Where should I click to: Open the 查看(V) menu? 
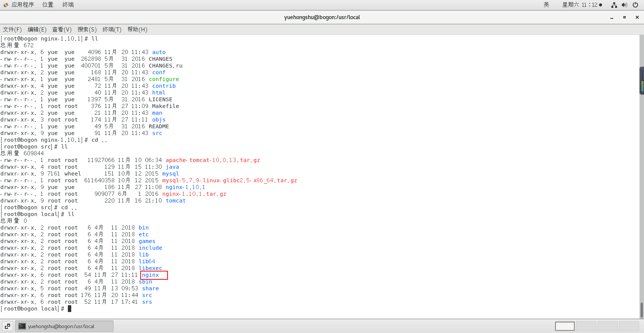click(62, 29)
